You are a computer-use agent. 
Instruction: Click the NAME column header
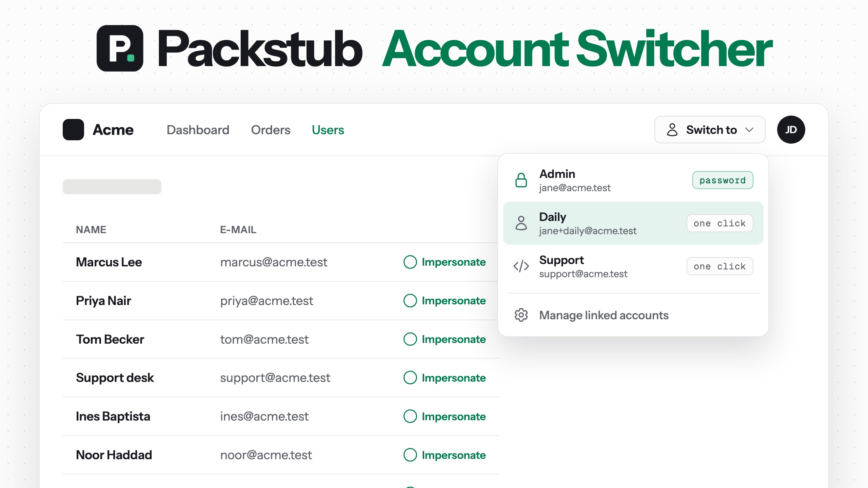tap(91, 229)
